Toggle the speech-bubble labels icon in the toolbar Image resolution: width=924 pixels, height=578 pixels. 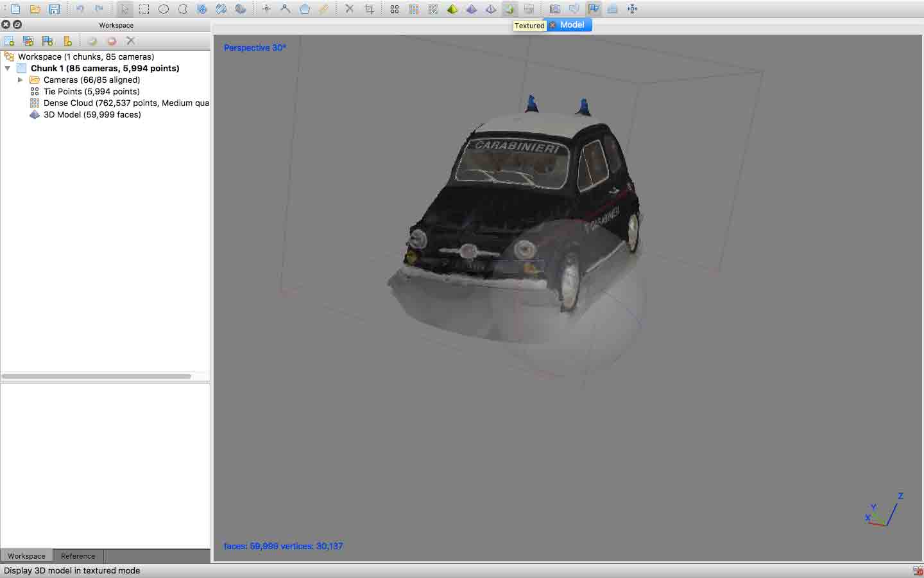(574, 9)
